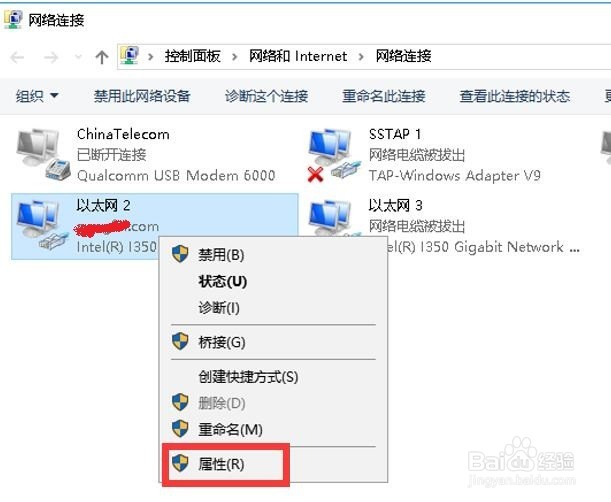Screen dimensions: 611x502
Task: Click the up-arrow navigation icon
Action: coord(102,57)
